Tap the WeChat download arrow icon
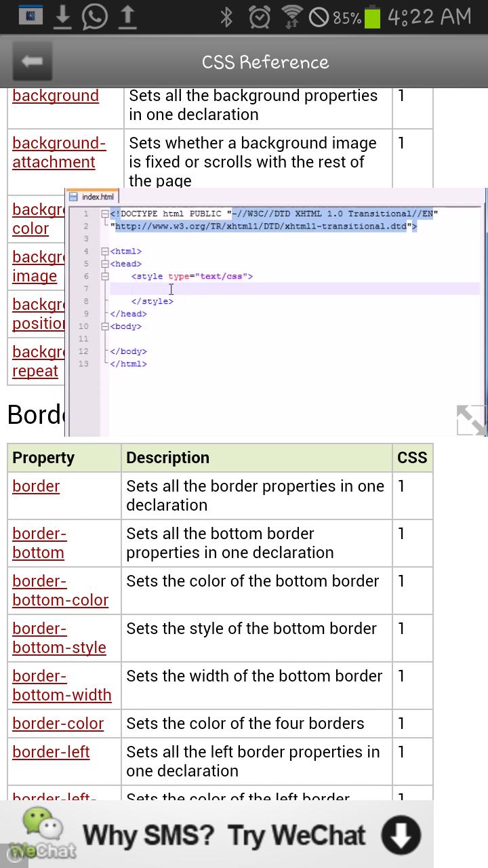Viewport: 488px width, 868px height. coord(401,835)
